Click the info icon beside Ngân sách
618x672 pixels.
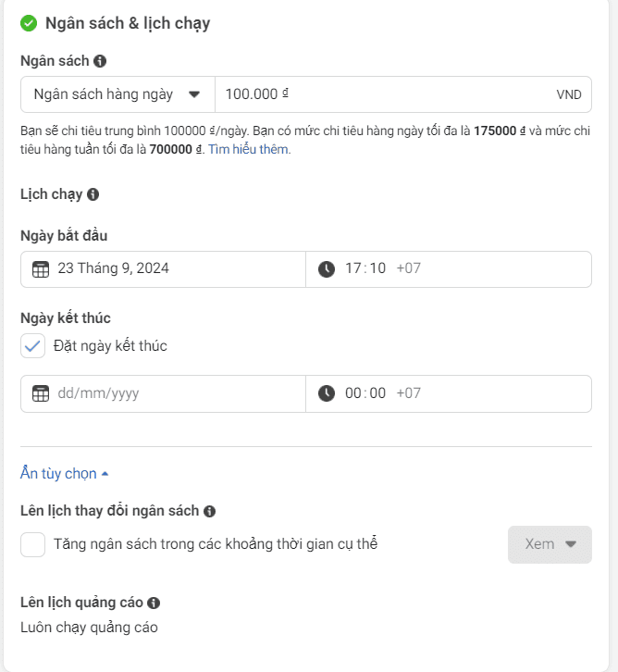(x=100, y=61)
